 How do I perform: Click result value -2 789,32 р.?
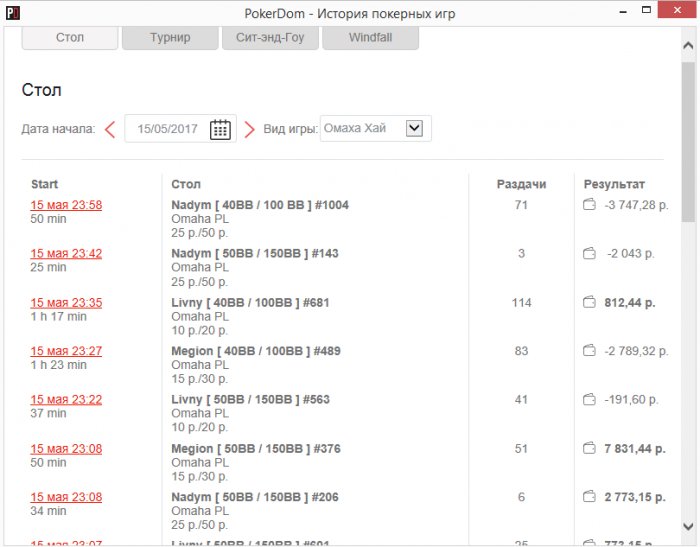[x=637, y=351]
